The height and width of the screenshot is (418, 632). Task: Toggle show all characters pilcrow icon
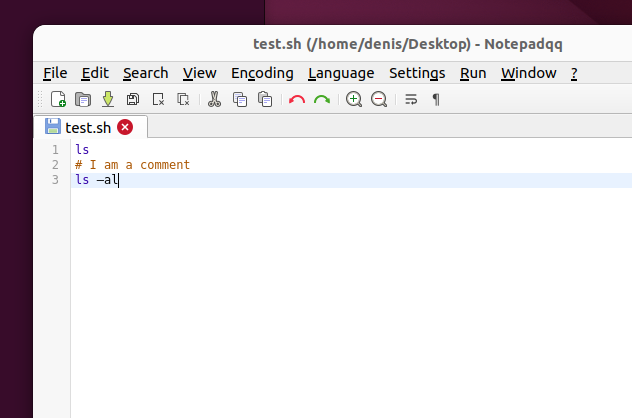pos(436,99)
